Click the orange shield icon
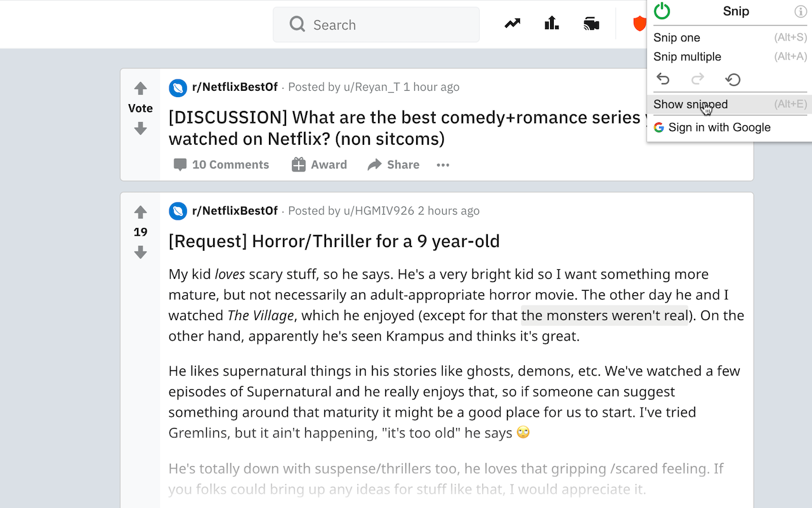Image resolution: width=812 pixels, height=508 pixels. click(639, 24)
